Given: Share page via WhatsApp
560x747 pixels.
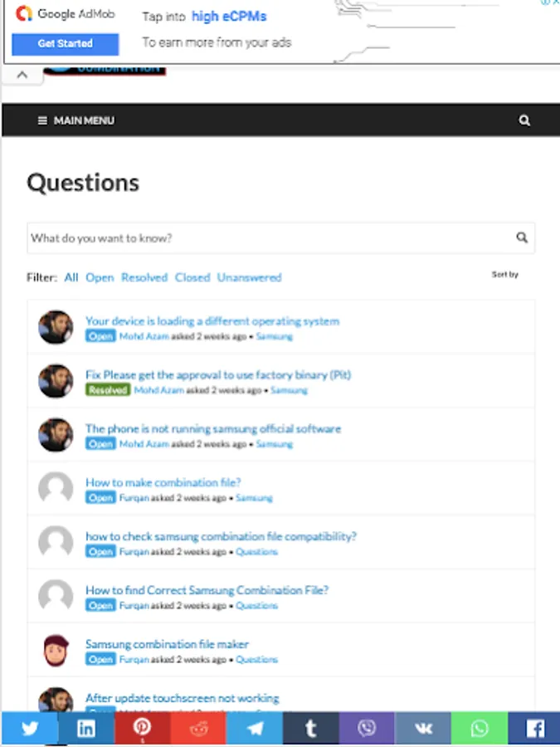Looking at the screenshot, I should pos(480,729).
